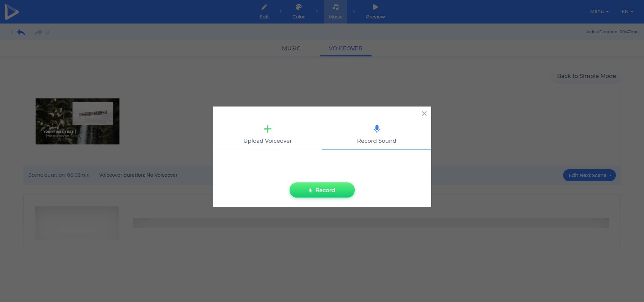Click the blue microphone icon
This screenshot has height=302, width=644.
pos(377,129)
